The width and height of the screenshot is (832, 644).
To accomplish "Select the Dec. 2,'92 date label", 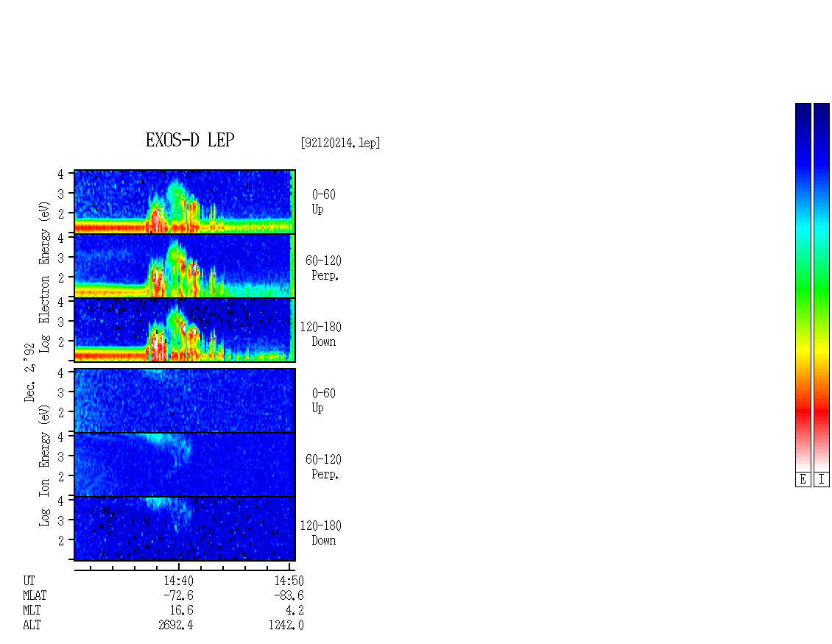I will (x=29, y=372).
